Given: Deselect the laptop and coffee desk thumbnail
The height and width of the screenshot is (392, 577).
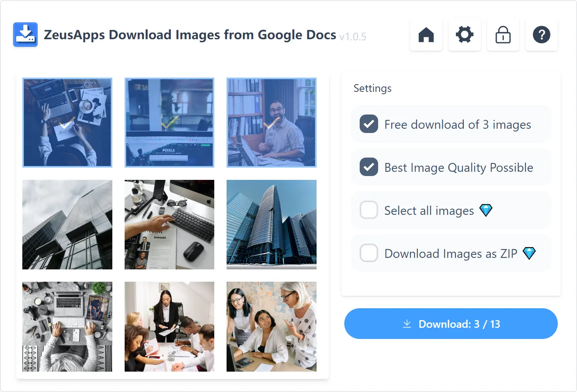Looking at the screenshot, I should [x=67, y=123].
